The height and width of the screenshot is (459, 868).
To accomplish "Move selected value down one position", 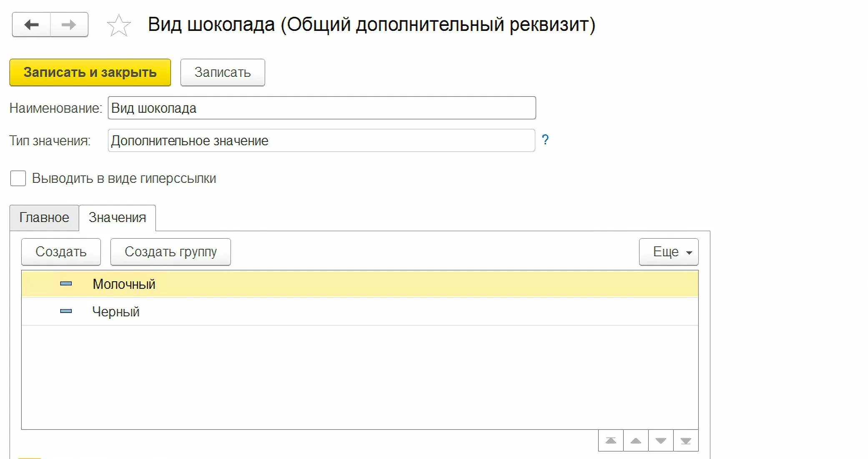I will pyautogui.click(x=661, y=441).
